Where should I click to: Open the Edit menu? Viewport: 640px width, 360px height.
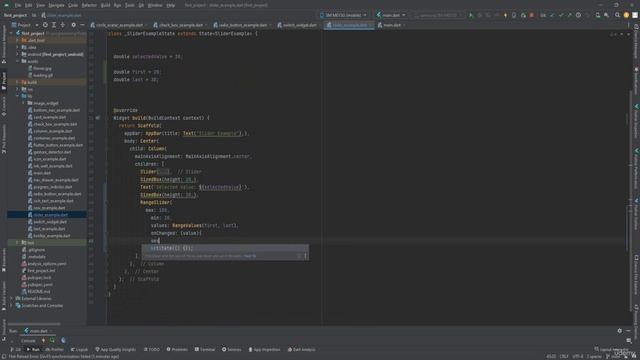click(x=29, y=5)
